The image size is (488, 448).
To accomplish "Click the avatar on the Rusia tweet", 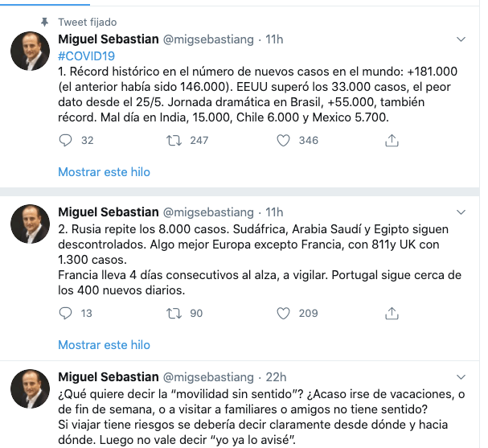I will pos(30,225).
